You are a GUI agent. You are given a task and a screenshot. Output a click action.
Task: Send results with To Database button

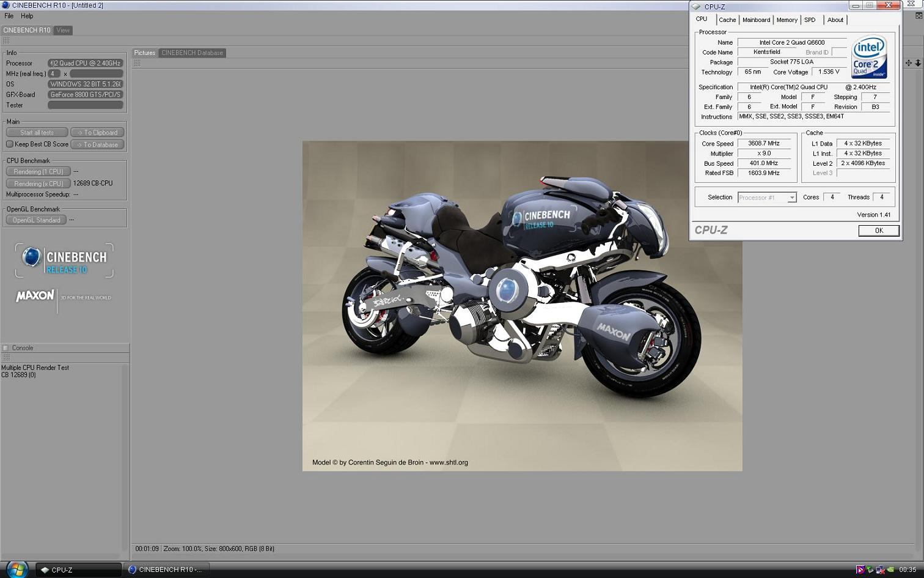[x=97, y=145]
